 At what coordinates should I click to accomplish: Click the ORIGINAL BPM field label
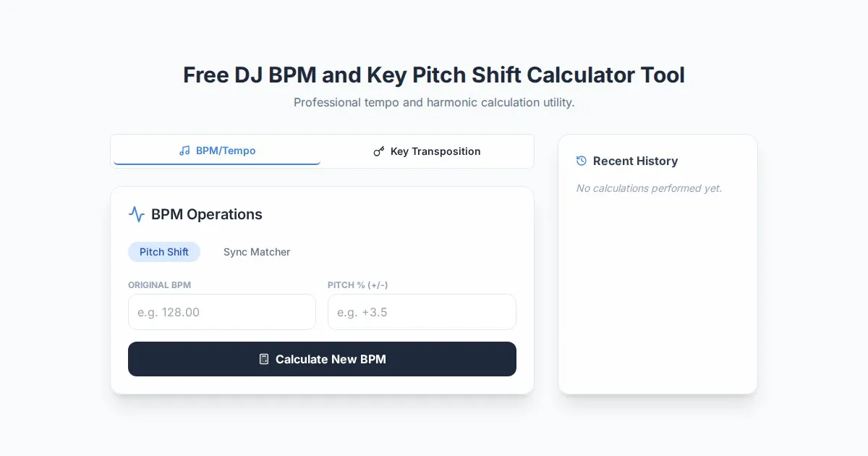pos(160,285)
